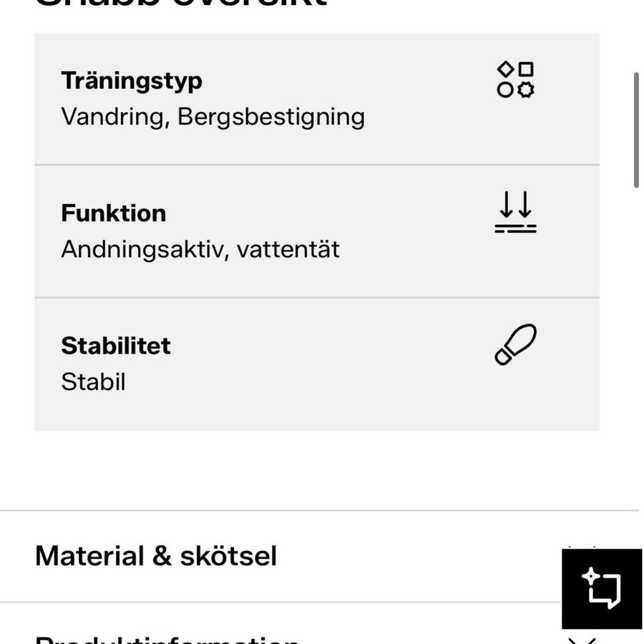Expand the Material & skötsel section
This screenshot has width=644, height=644.
click(156, 556)
